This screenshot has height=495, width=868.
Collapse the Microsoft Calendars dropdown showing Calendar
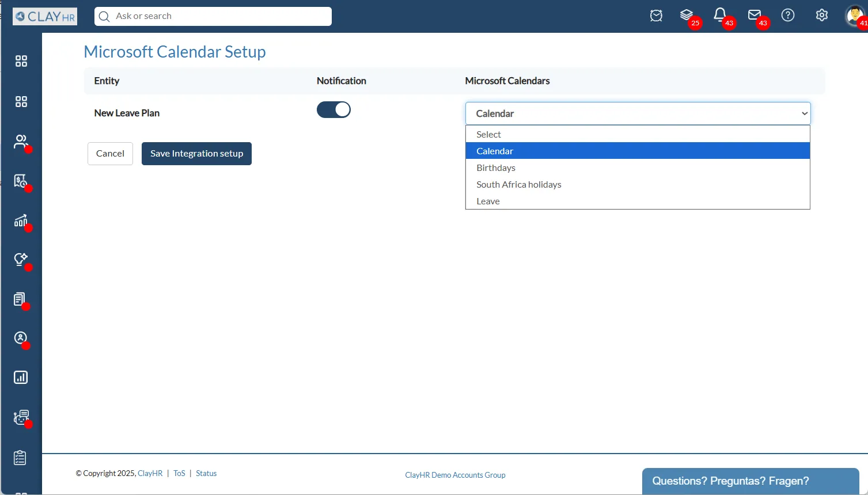(x=638, y=113)
